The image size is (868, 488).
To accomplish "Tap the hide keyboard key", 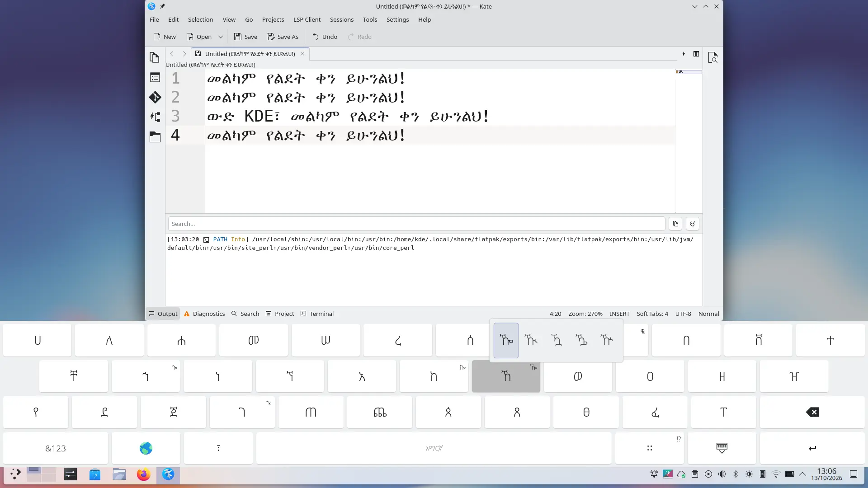I will [x=722, y=448].
